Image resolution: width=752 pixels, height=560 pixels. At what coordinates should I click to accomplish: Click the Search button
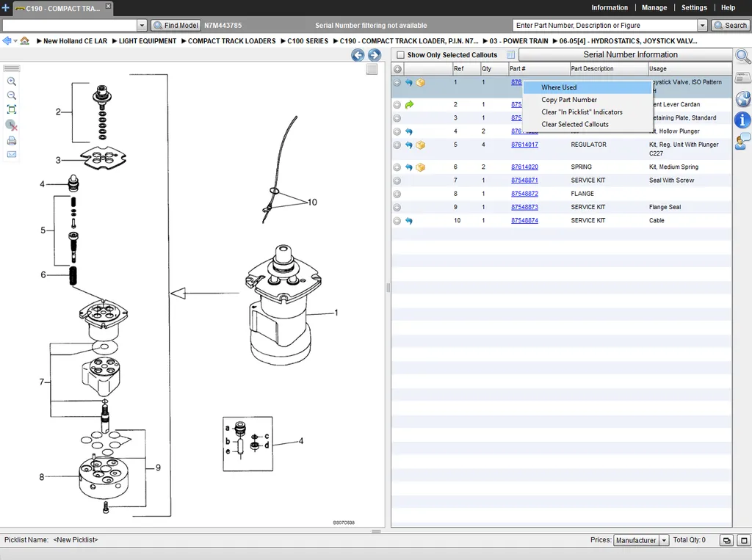click(x=731, y=26)
